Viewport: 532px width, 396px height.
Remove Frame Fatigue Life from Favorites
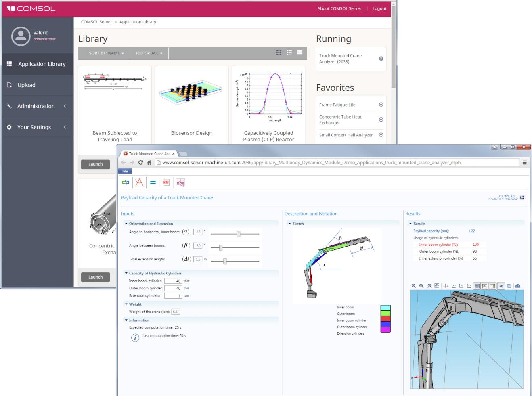381,105
